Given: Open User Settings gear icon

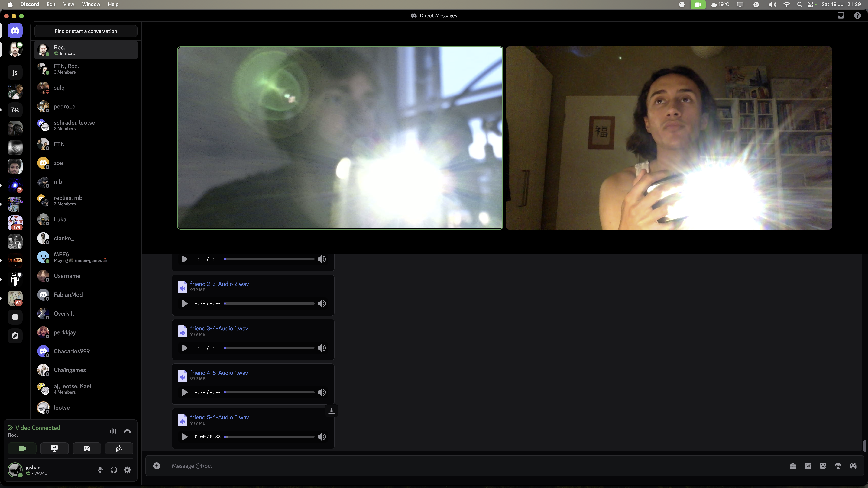Looking at the screenshot, I should (x=127, y=470).
